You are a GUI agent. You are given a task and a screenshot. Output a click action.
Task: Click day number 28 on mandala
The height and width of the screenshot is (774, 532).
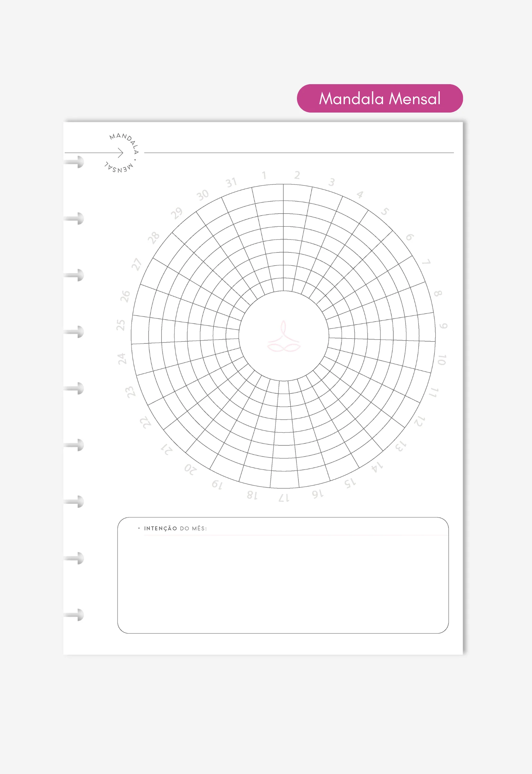point(154,238)
